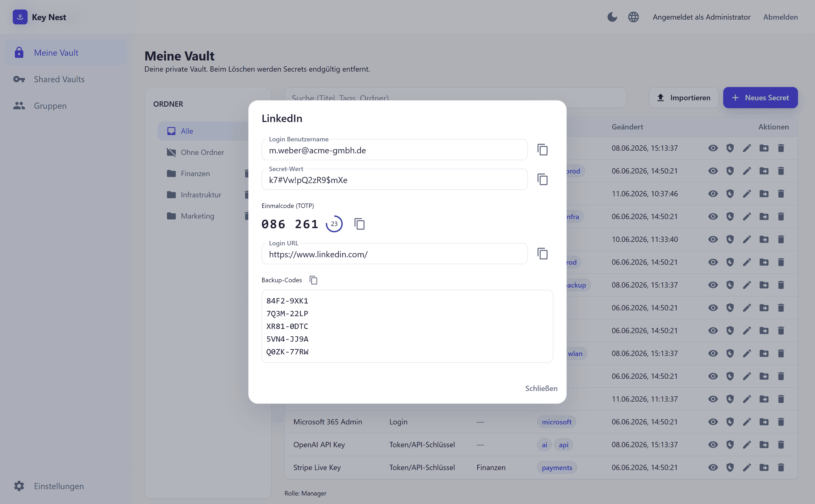Copy the Login Benutzername value
The width and height of the screenshot is (815, 504).
[x=542, y=150]
